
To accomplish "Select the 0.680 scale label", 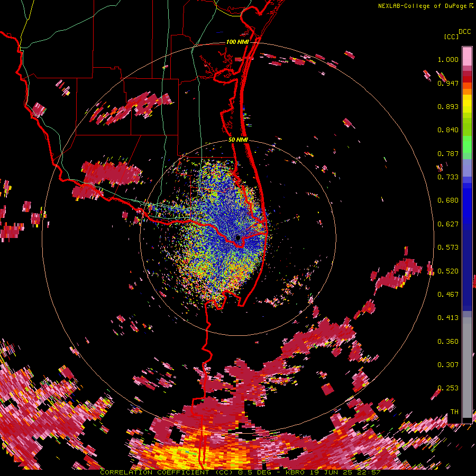I will (x=448, y=200).
